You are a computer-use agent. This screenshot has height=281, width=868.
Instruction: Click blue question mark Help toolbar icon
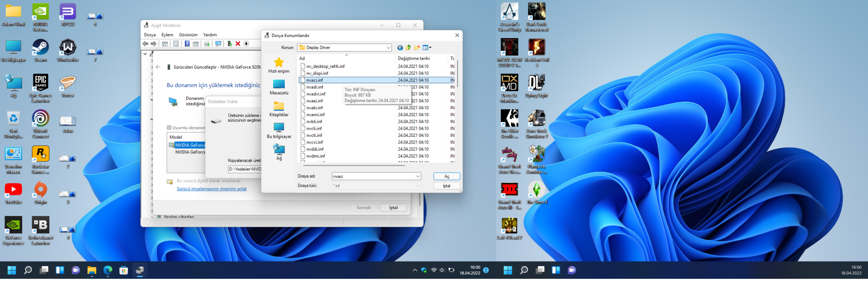187,44
